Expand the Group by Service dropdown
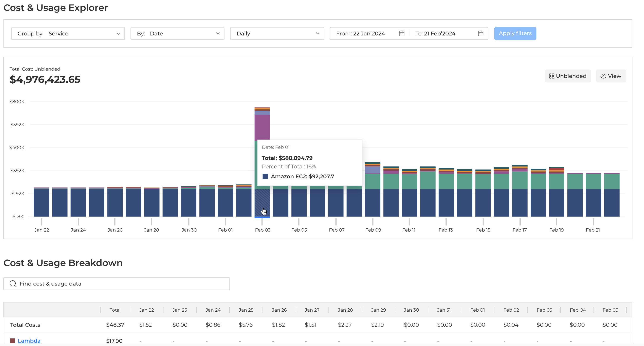The height and width of the screenshot is (346, 644). (x=68, y=34)
